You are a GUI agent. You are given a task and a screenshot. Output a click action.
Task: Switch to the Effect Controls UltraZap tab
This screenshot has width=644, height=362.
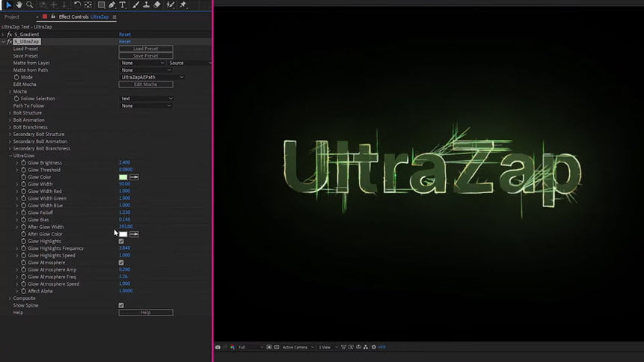[83, 17]
